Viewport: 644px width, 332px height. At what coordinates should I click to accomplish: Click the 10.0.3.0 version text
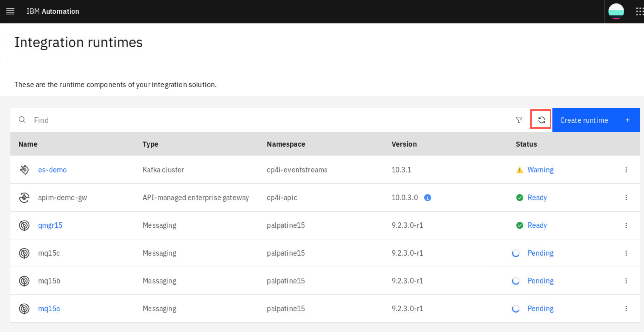coord(404,198)
